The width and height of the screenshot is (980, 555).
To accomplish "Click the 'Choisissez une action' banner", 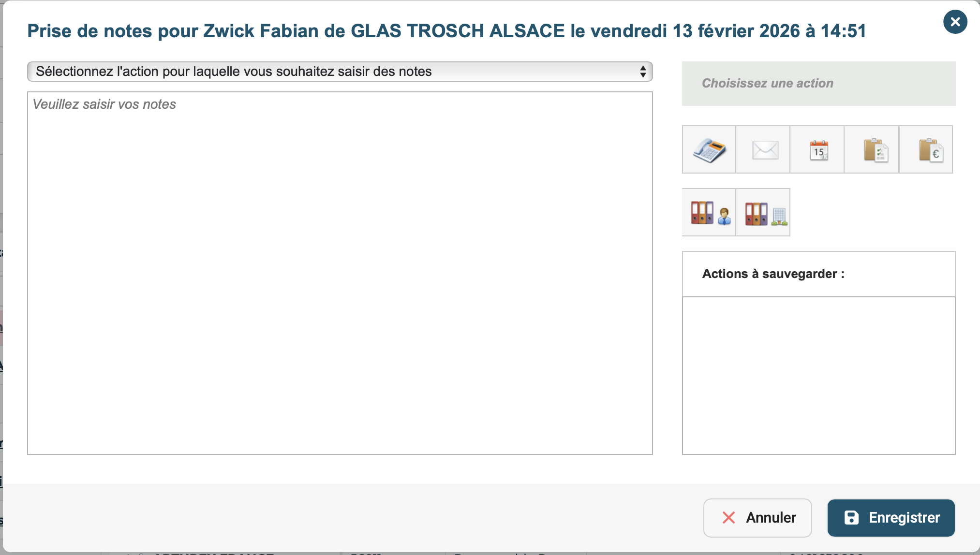I will 818,84.
